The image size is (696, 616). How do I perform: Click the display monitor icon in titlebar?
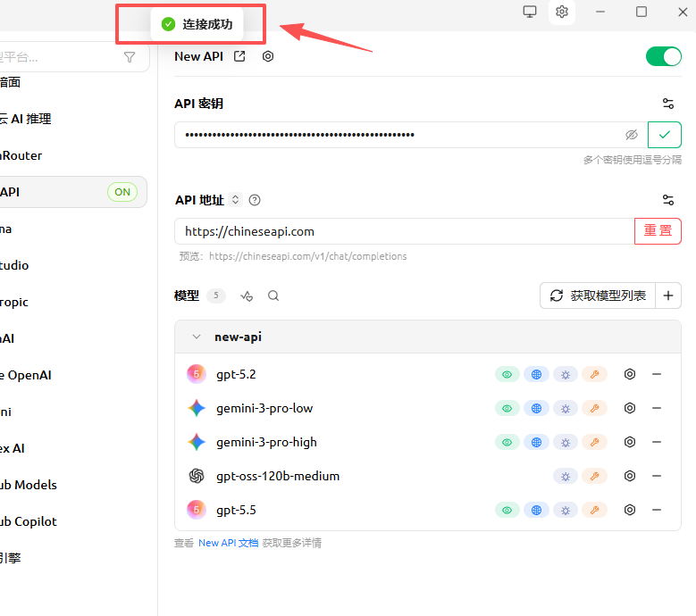click(x=530, y=12)
